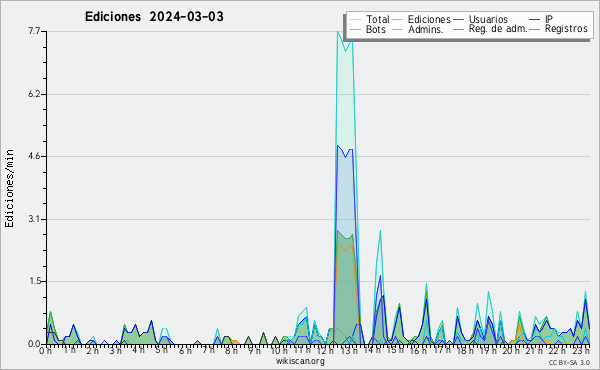Click the '6 h' x-axis label
Image resolution: width=600 pixels, height=370 pixels.
(186, 351)
